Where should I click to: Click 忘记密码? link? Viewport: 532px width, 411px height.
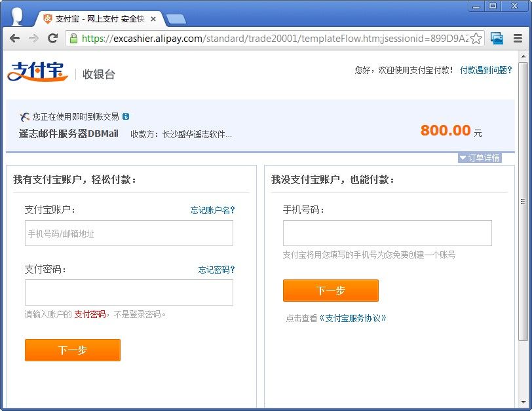(216, 270)
